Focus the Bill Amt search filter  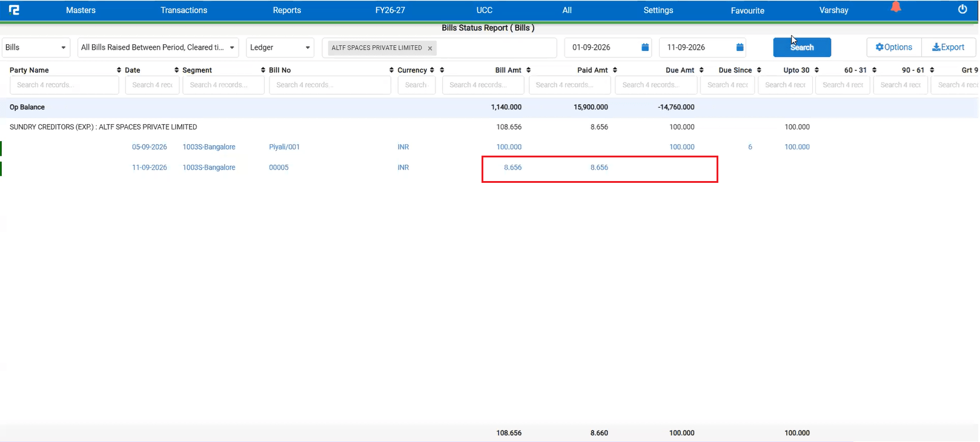(483, 85)
